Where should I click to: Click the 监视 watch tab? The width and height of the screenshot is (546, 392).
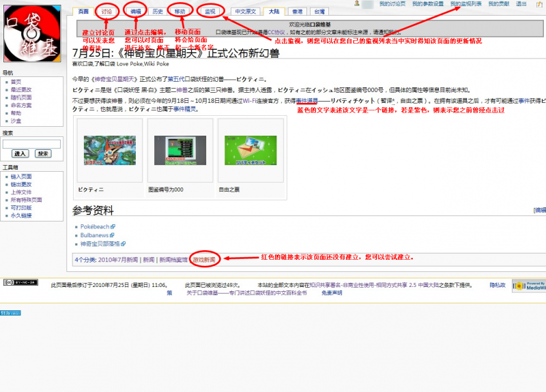coord(210,12)
